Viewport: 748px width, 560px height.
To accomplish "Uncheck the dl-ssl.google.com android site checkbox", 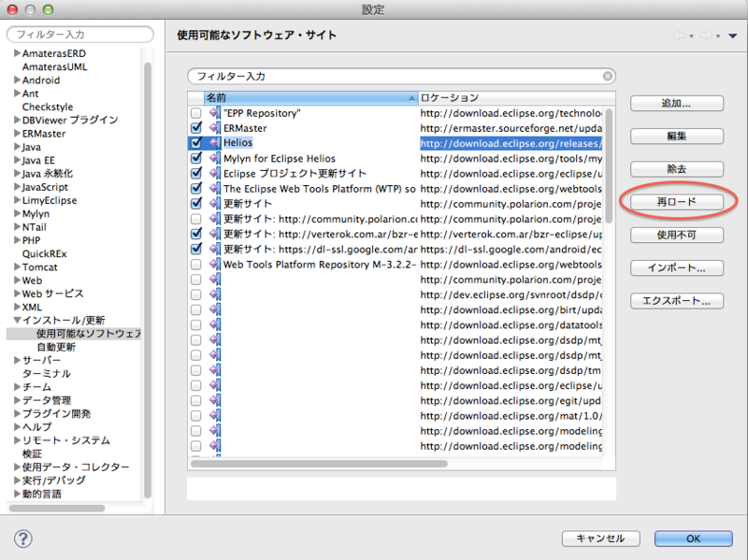I will tap(196, 249).
